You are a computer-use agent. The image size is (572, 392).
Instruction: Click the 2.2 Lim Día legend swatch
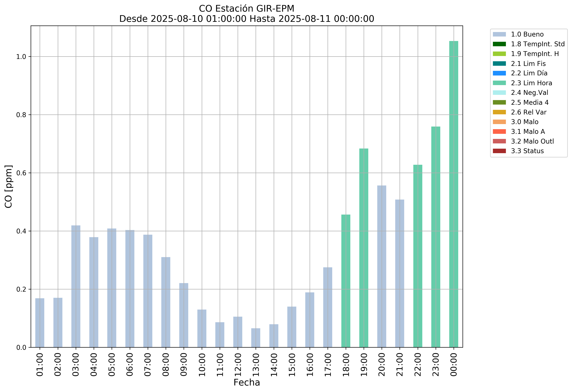pyautogui.click(x=499, y=73)
